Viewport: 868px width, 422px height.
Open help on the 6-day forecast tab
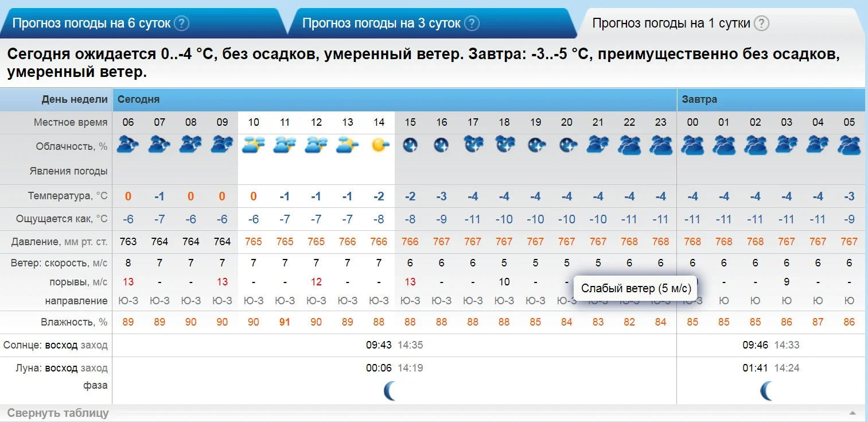182,24
